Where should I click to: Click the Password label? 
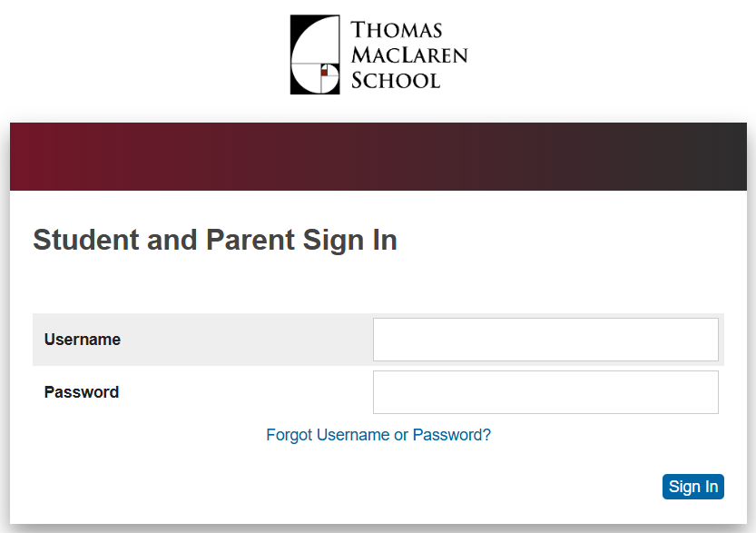pyautogui.click(x=82, y=392)
